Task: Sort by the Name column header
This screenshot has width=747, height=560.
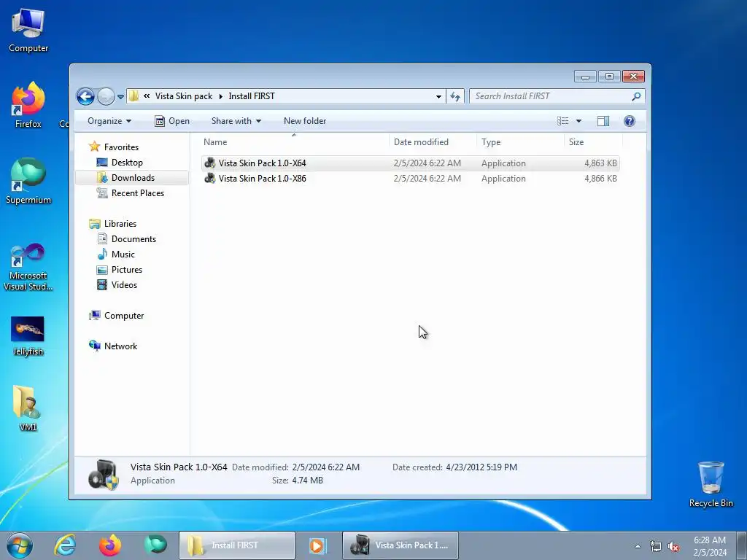Action: 293,142
